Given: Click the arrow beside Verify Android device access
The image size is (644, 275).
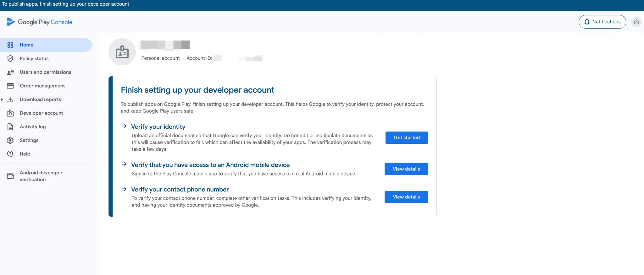Looking at the screenshot, I should 124,164.
